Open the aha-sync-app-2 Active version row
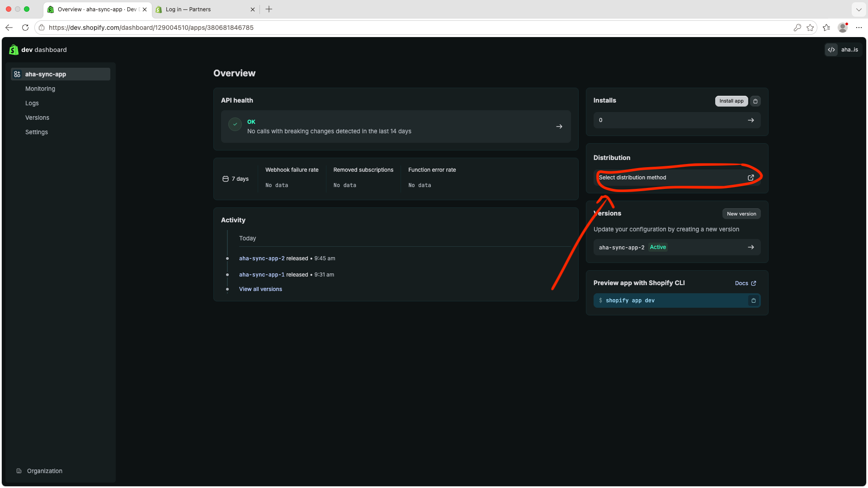 [677, 247]
